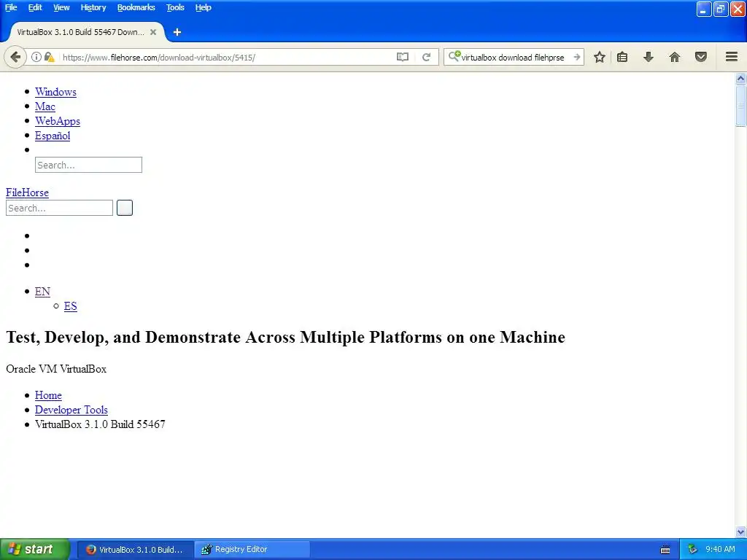Follow the Mac link

[45, 106]
